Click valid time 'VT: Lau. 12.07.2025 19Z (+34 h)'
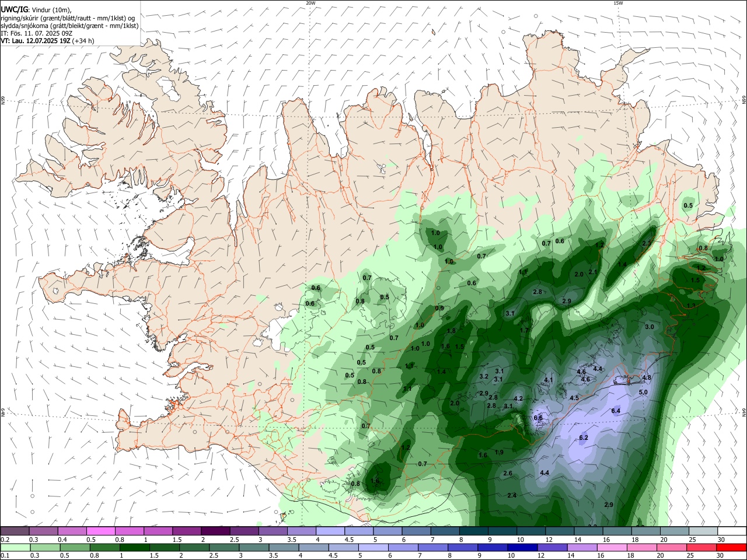 [47, 41]
